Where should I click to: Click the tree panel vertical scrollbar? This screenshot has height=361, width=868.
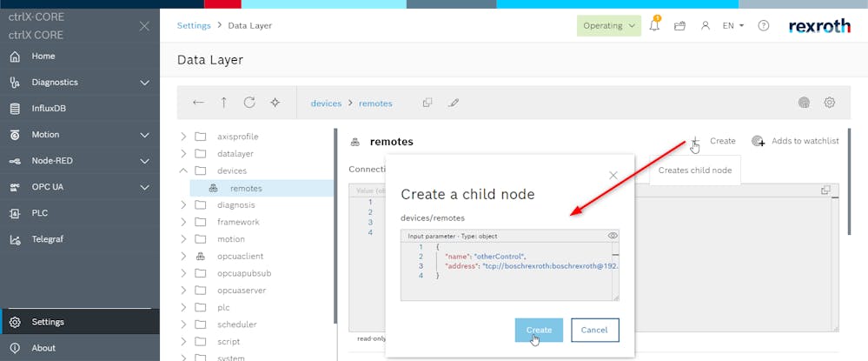[x=335, y=225]
